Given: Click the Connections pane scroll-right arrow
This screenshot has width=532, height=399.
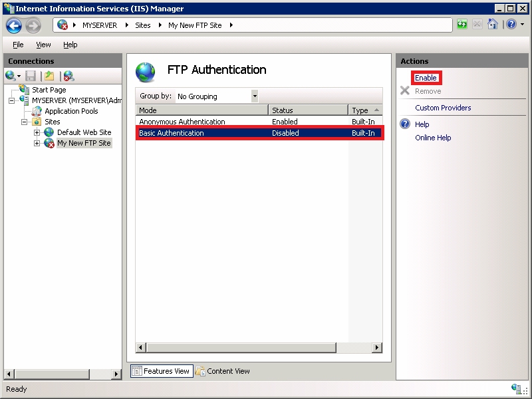Looking at the screenshot, I should pos(116,374).
